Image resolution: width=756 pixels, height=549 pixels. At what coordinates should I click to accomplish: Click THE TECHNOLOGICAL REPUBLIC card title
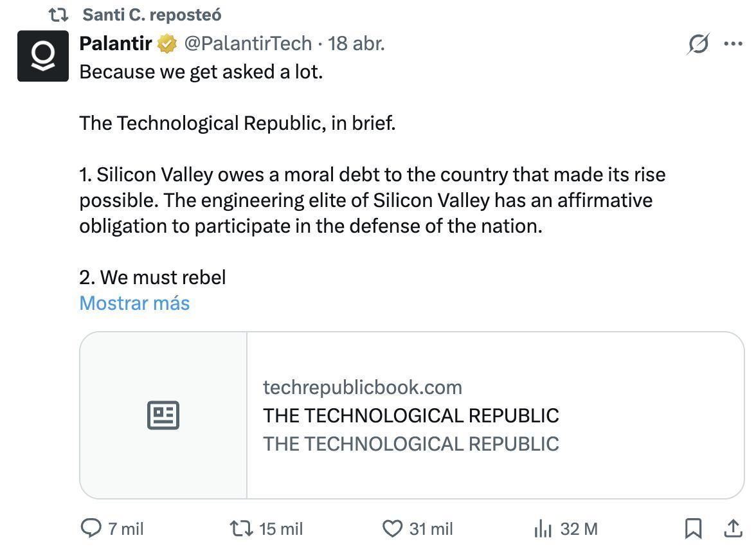(x=411, y=415)
